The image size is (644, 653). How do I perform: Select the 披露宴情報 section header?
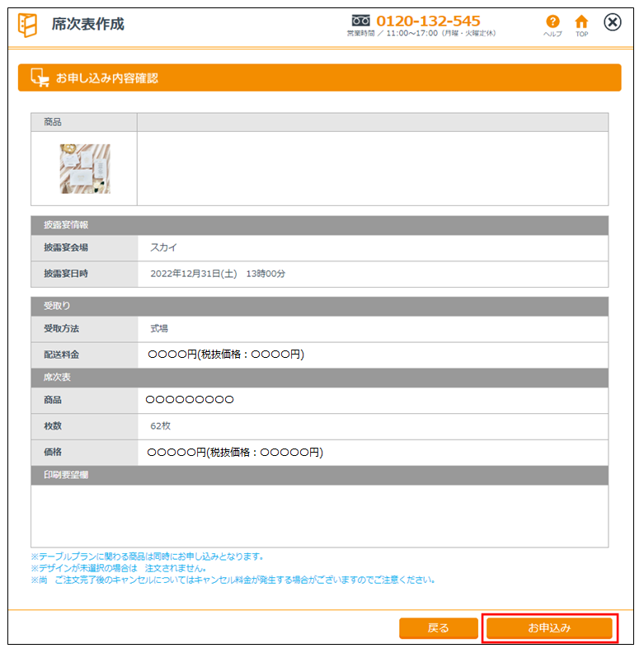[319, 225]
